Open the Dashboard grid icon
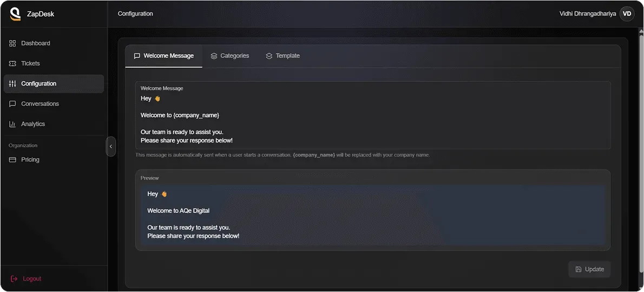The width and height of the screenshot is (644, 292). (x=12, y=43)
